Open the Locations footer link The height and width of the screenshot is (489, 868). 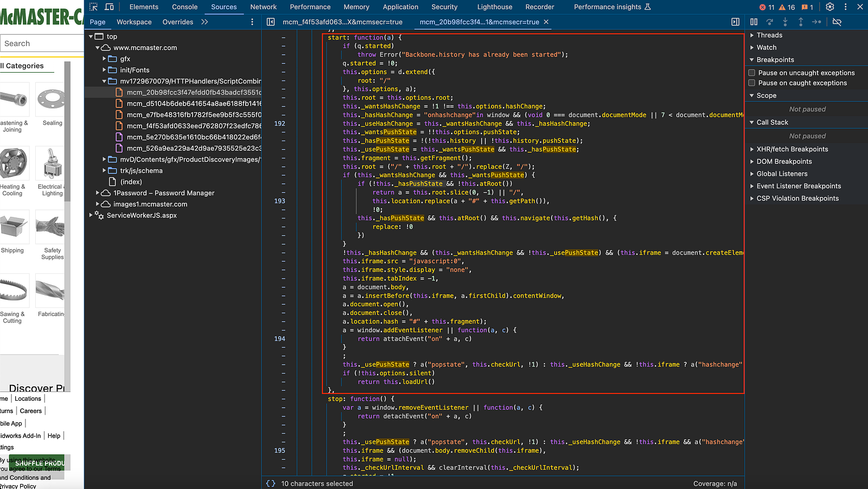(x=28, y=398)
